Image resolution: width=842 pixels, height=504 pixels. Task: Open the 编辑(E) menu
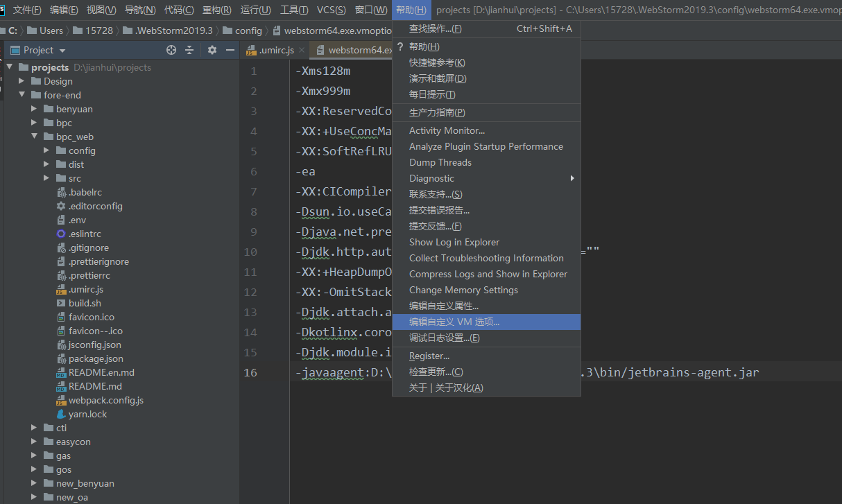64,10
